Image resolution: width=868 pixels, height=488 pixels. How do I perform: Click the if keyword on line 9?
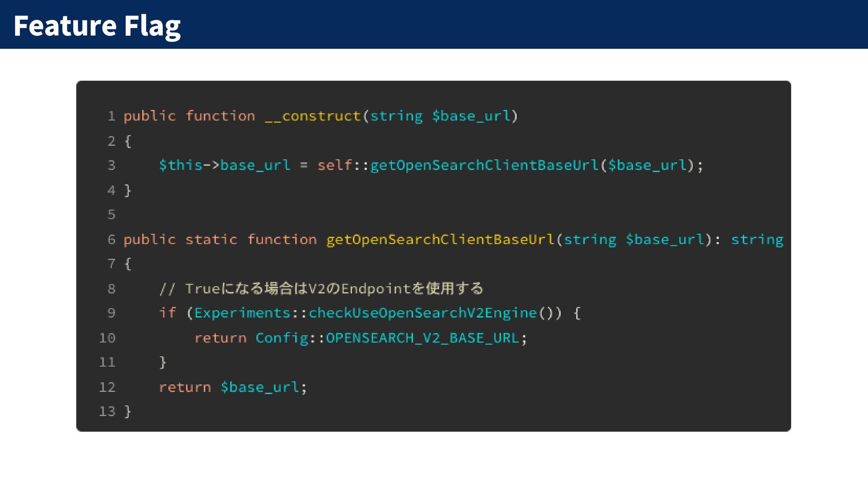167,313
